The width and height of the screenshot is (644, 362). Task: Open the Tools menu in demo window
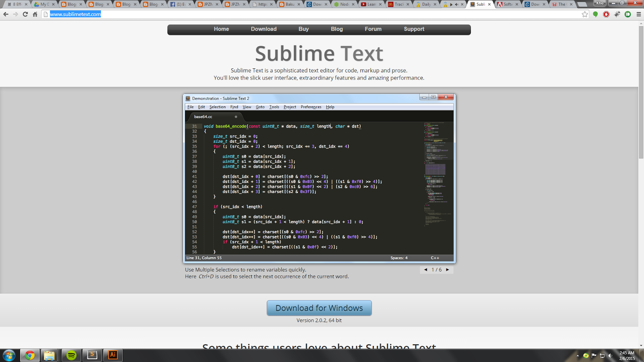click(x=274, y=107)
